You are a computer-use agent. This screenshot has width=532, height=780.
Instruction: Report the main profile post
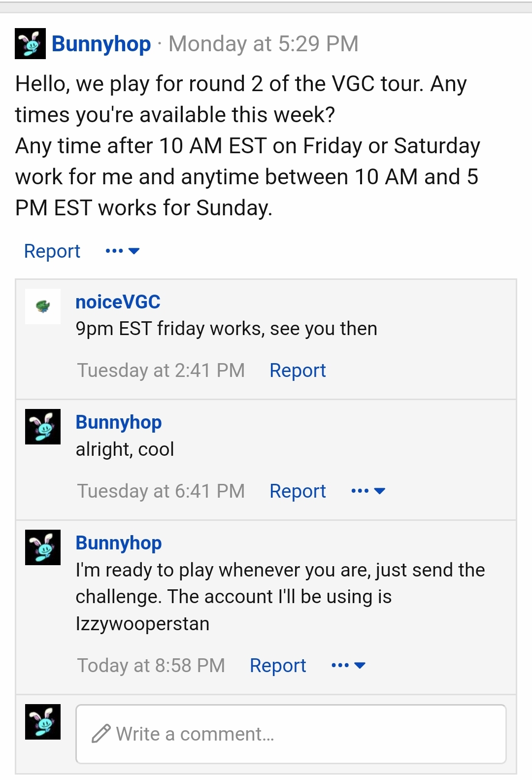coord(52,251)
